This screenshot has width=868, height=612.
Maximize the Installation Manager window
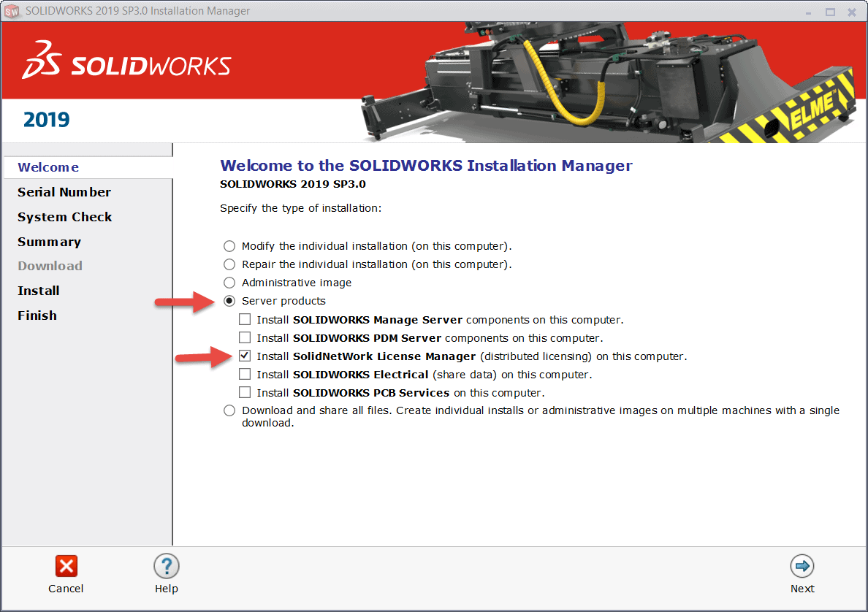click(x=830, y=12)
